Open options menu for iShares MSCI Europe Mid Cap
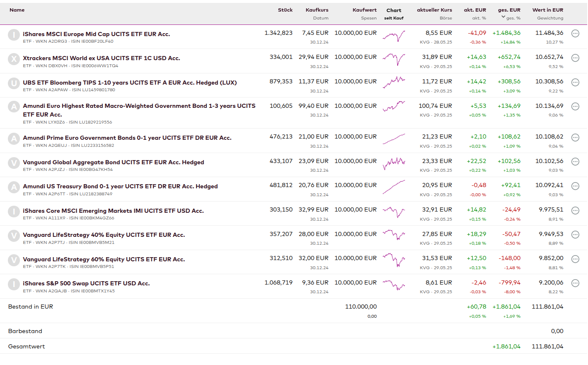 [575, 34]
